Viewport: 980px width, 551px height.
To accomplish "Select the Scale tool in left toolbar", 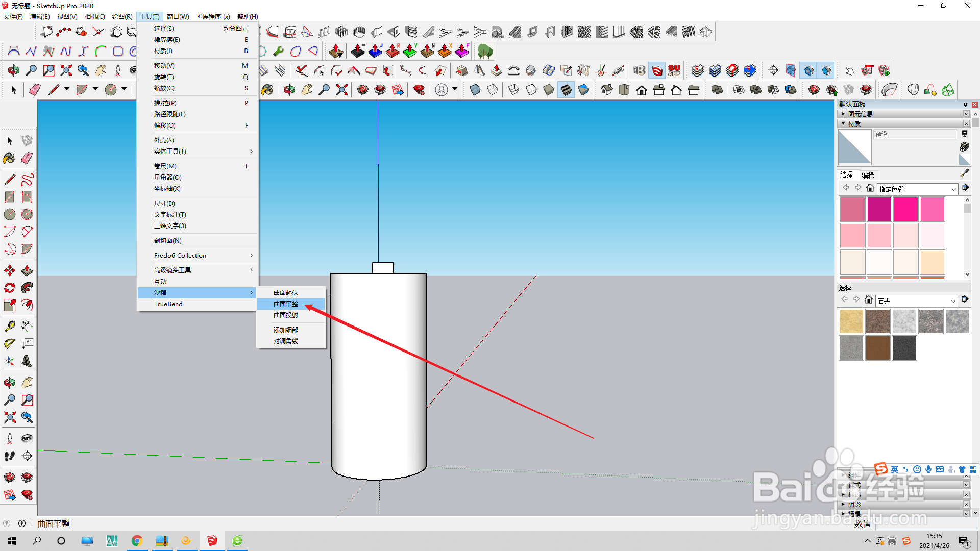I will (x=9, y=305).
